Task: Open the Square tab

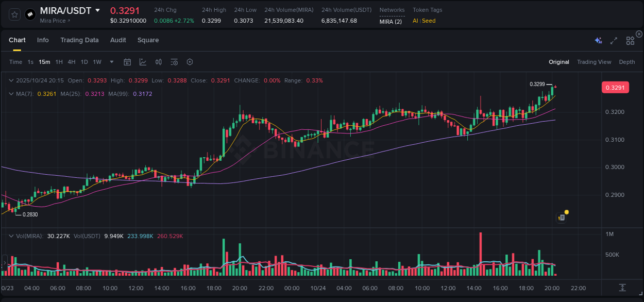Action: [x=148, y=40]
